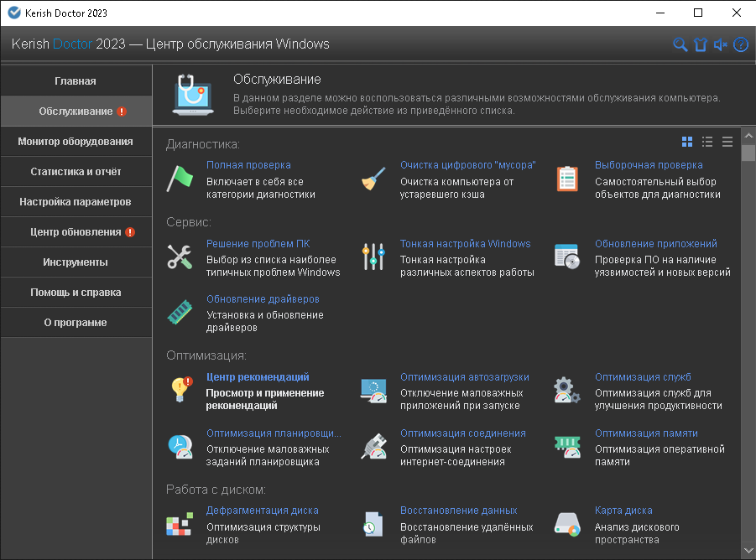Click the wrench and screwdriver PC problems icon
Image resolution: width=756 pixels, height=560 pixels.
tap(180, 257)
